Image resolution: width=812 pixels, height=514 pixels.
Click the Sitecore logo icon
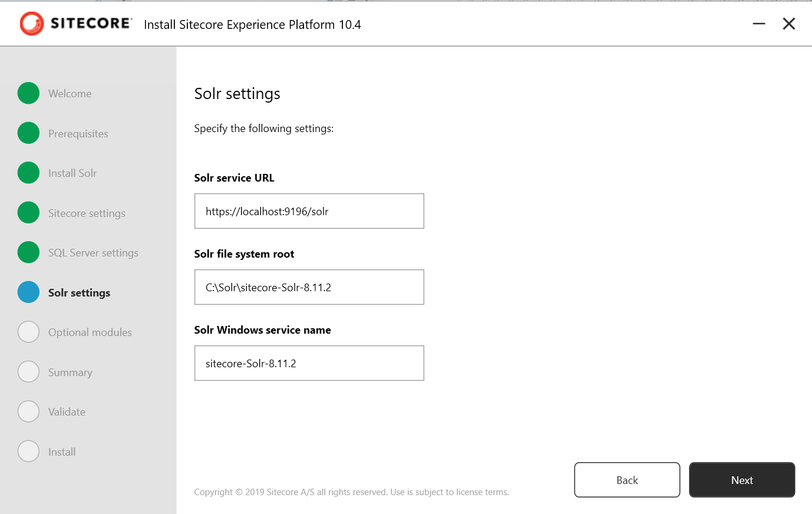pyautogui.click(x=32, y=24)
